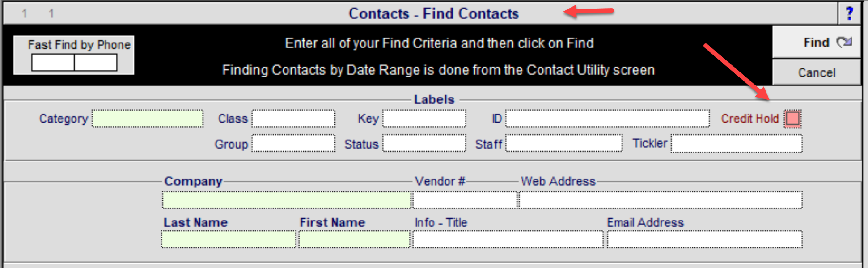The width and height of the screenshot is (868, 268).
Task: Click the Company name field
Action: pos(287,200)
